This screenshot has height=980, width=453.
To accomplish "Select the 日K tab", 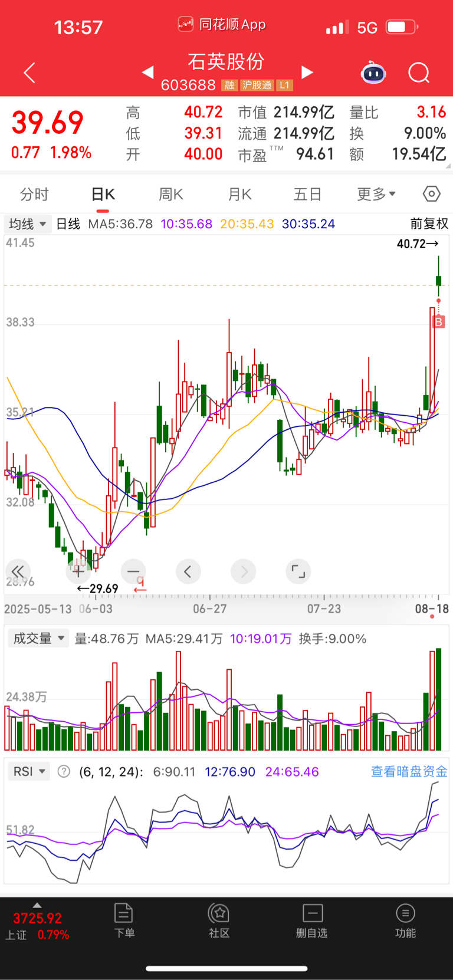I will point(103,194).
